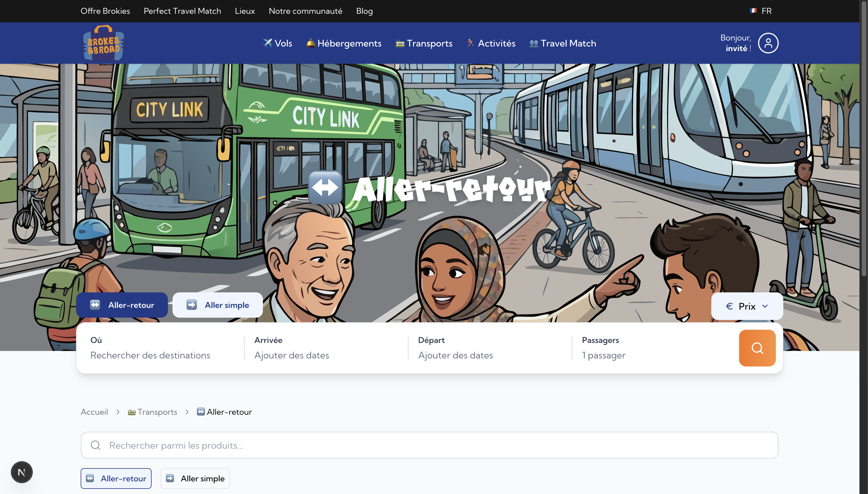This screenshot has width=868, height=494.
Task: Select the hero Aller-retour tab
Action: tap(122, 305)
